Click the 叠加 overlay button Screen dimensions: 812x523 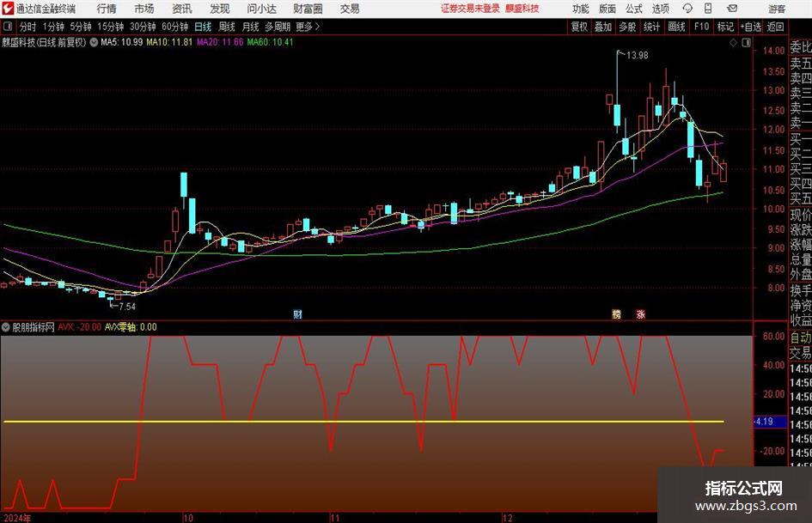tap(603, 27)
